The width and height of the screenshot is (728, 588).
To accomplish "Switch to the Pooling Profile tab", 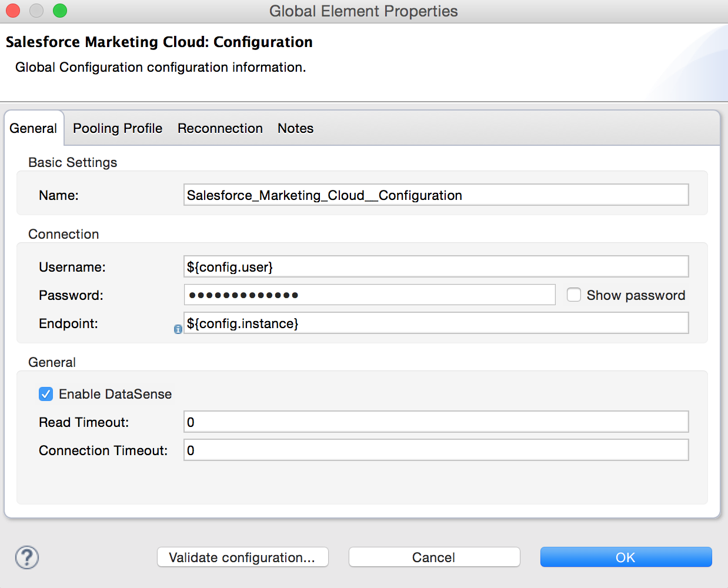I will [118, 128].
